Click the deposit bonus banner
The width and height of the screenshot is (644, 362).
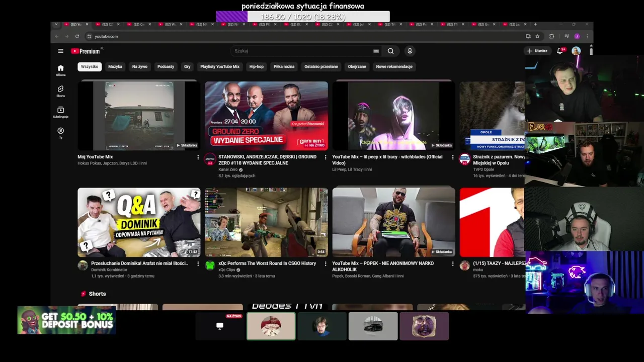pyautogui.click(x=66, y=320)
